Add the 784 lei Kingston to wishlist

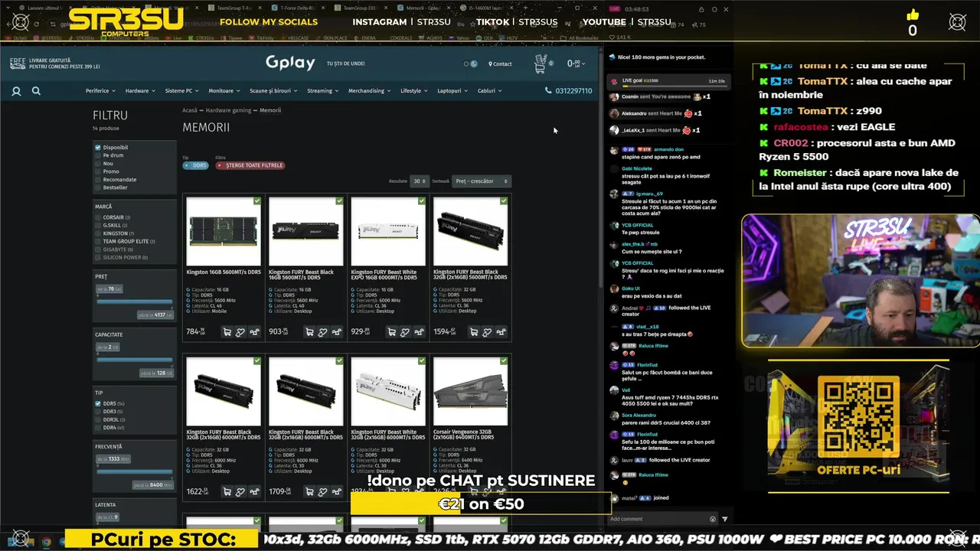pos(240,332)
